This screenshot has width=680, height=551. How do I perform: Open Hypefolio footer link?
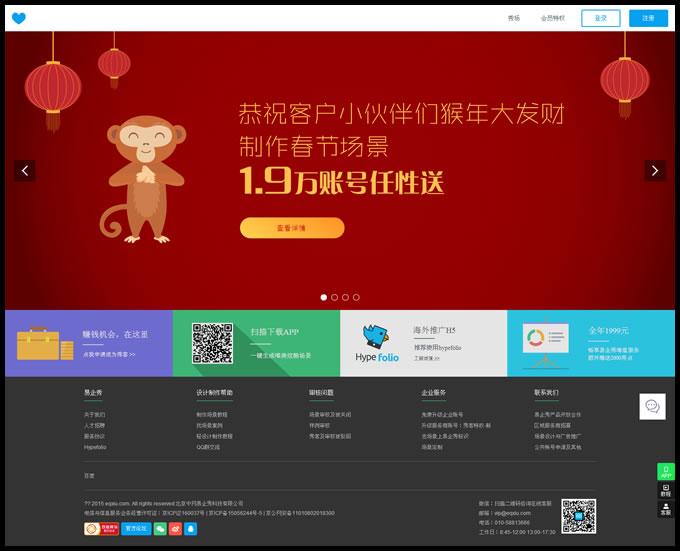click(95, 447)
